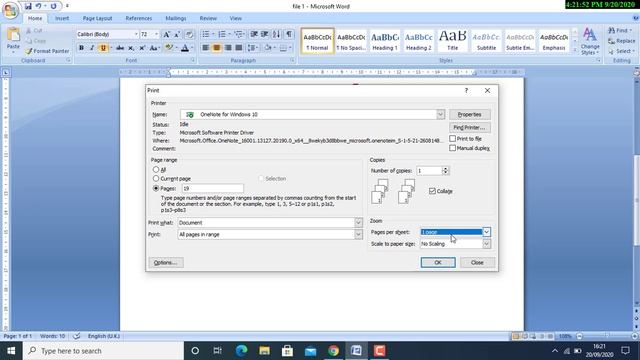Click the Number of copies up arrow
Viewport: 640px width, 360px height.
click(x=446, y=169)
